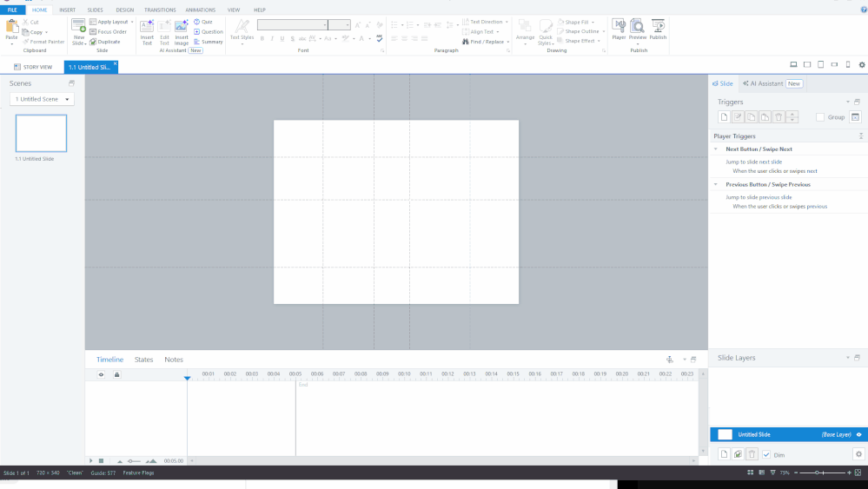868x489 pixels.
Task: Add a new slide layer
Action: (x=724, y=454)
